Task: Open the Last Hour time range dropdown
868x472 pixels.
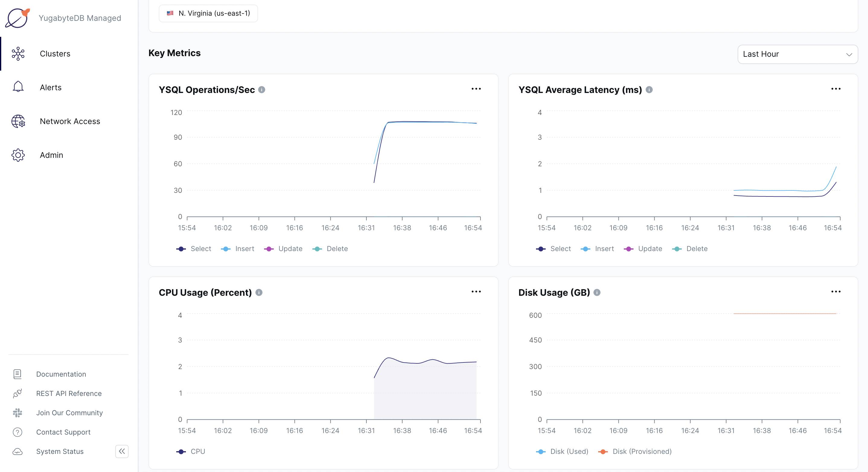Action: point(798,54)
